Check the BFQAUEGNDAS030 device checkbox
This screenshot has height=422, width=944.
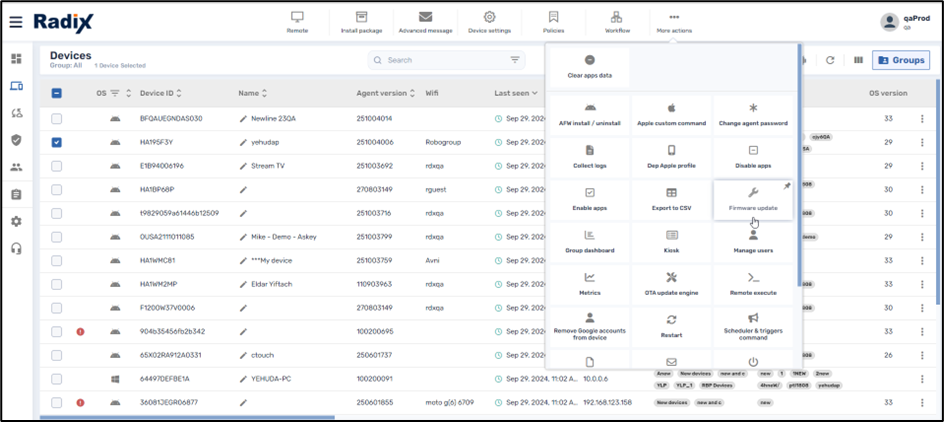pyautogui.click(x=56, y=119)
